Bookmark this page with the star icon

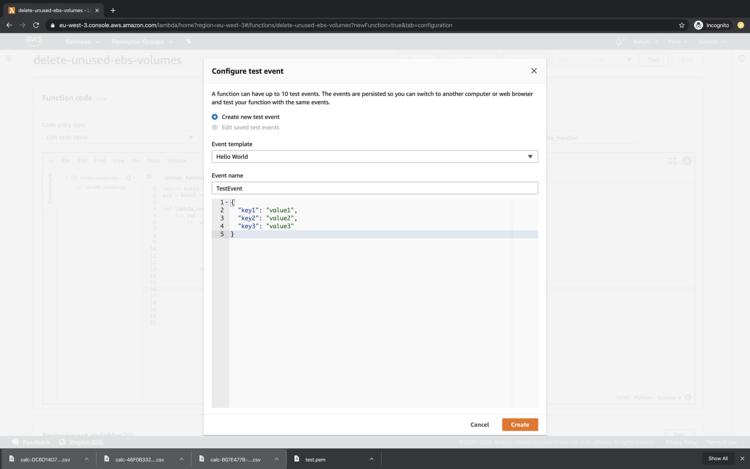(x=682, y=25)
